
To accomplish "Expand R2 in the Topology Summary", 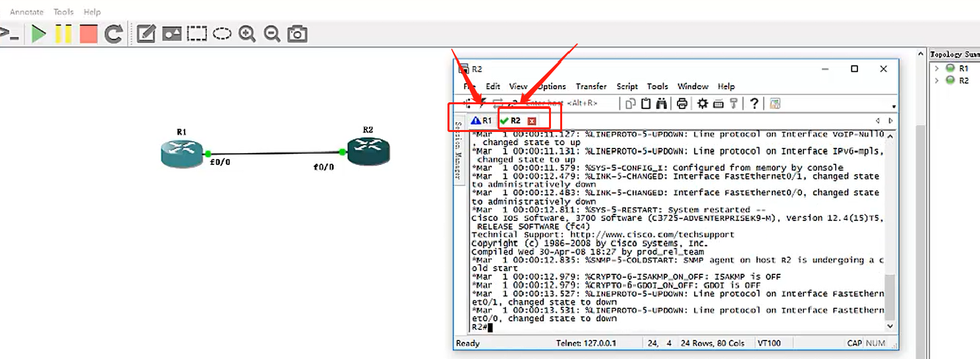I will point(937,81).
